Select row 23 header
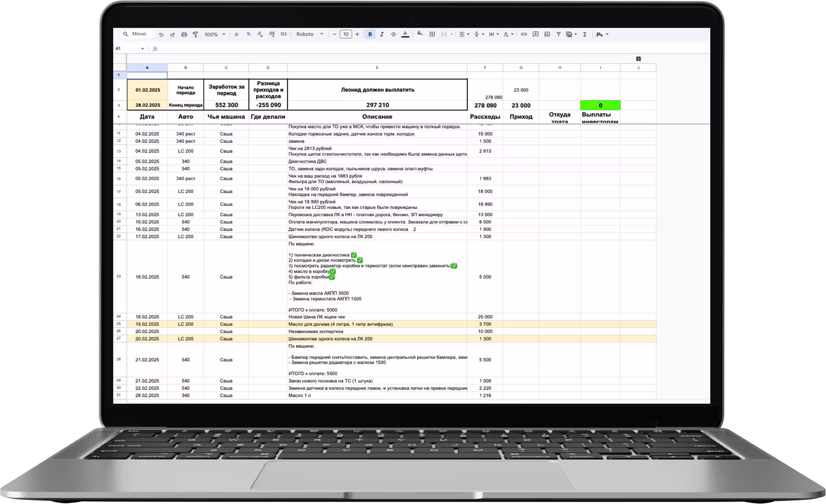Screen dimensions: 826x504 pyautogui.click(x=119, y=276)
